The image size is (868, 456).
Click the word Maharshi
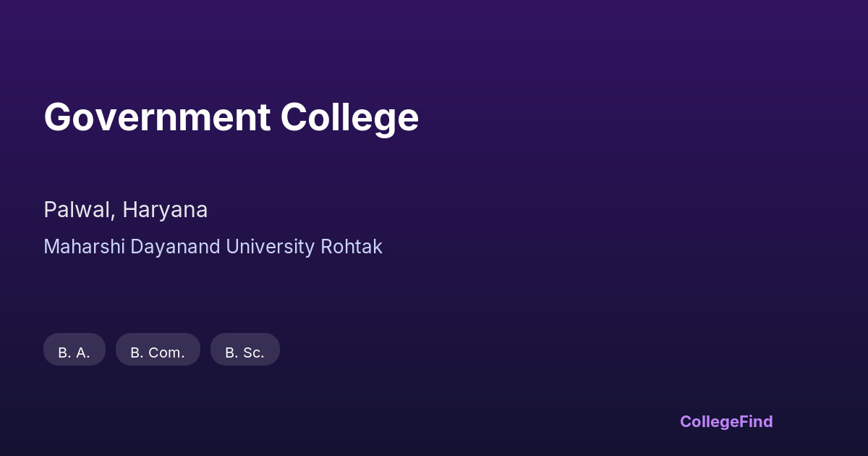tap(85, 247)
